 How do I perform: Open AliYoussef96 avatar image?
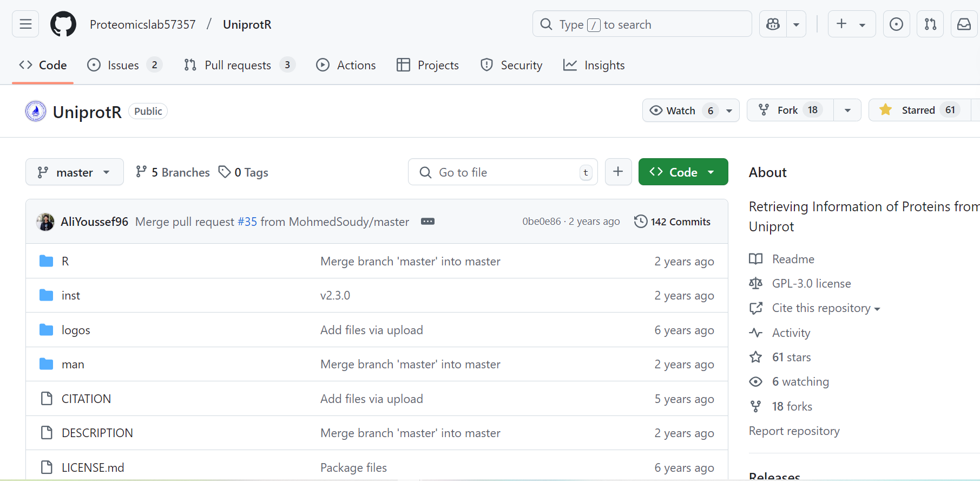(x=45, y=222)
